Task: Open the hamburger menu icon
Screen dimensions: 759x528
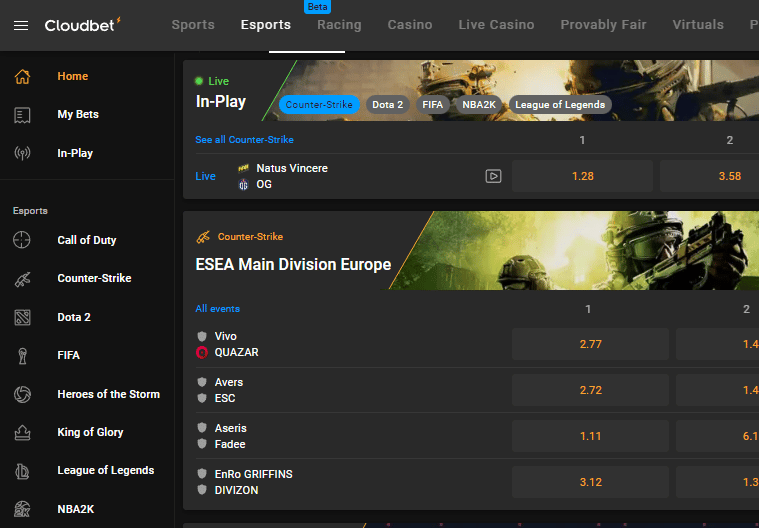Action: pyautogui.click(x=21, y=25)
